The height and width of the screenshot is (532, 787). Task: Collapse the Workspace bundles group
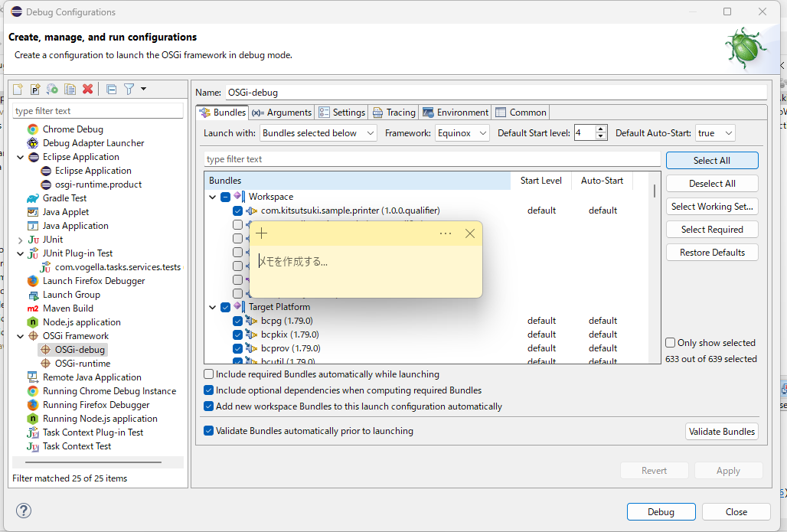(213, 197)
